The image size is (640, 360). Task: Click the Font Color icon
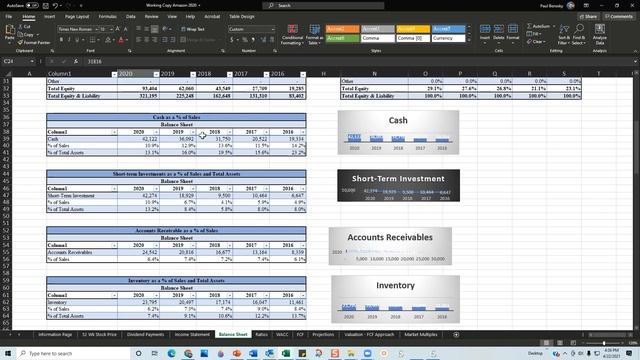[x=121, y=40]
